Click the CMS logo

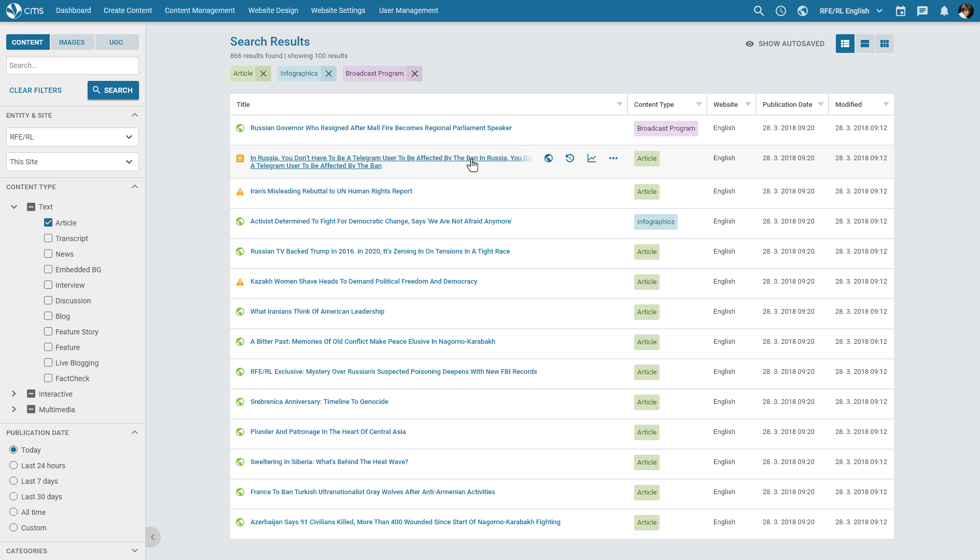coord(25,10)
